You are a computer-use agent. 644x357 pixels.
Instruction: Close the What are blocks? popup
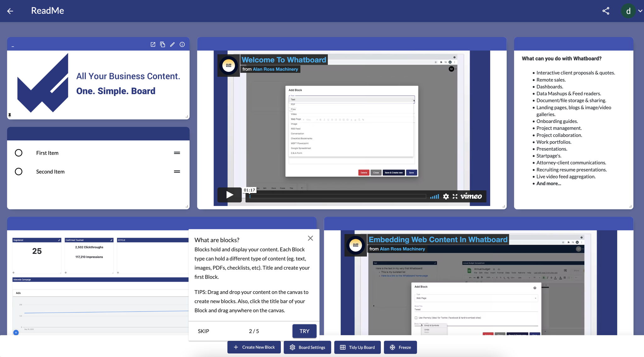[310, 238]
